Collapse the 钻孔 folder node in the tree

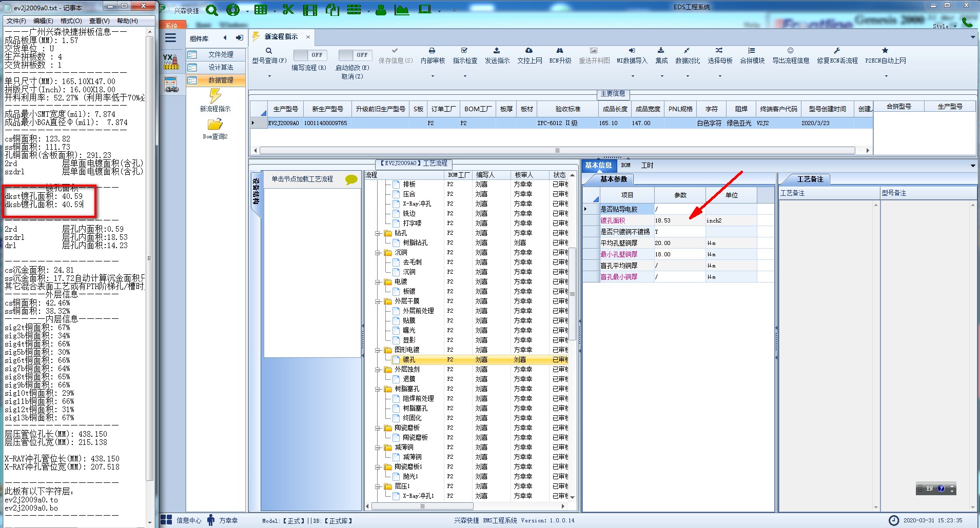pyautogui.click(x=378, y=233)
